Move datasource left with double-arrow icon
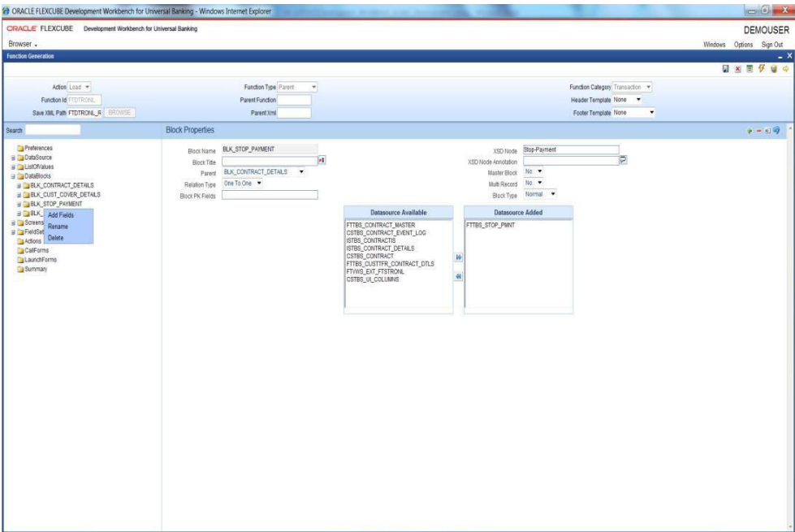This screenshot has width=795, height=532. click(458, 276)
